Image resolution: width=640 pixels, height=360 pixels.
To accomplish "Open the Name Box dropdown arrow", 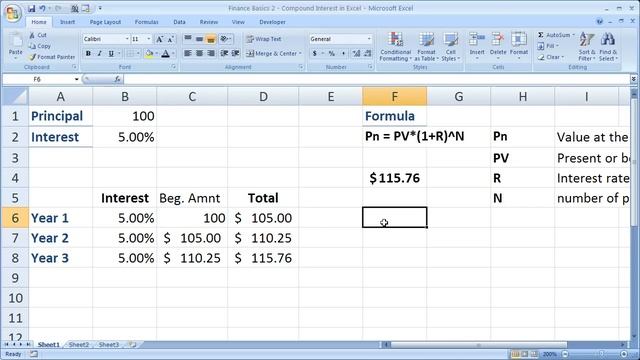I will (x=76, y=79).
